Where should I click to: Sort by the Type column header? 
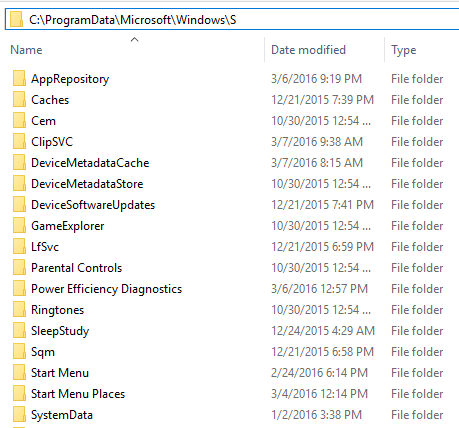coord(404,50)
